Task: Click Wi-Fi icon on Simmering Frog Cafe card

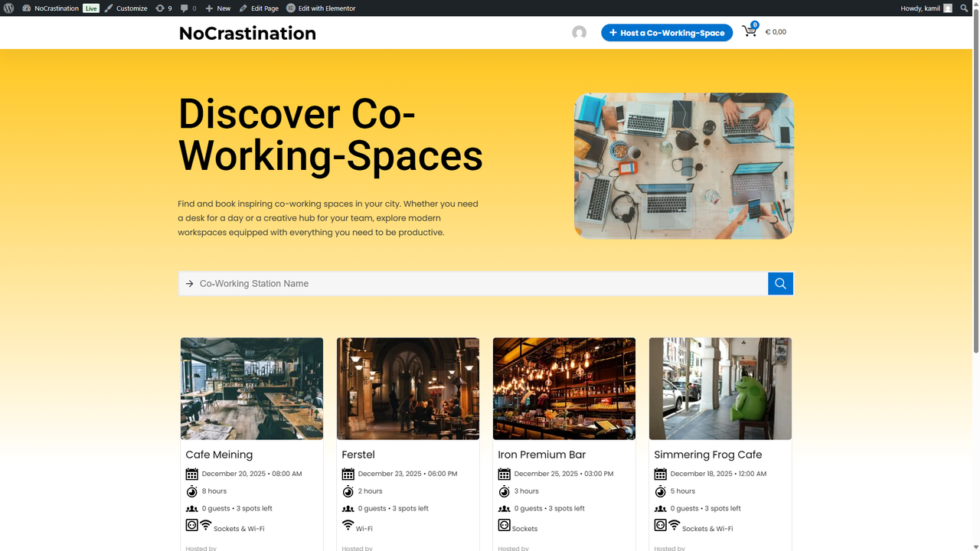Action: [x=675, y=525]
